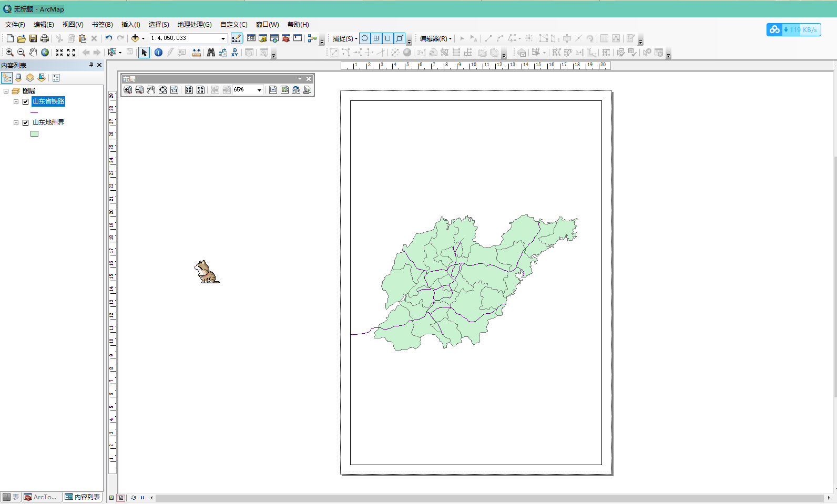Open the 地理处理(G) menu
The width and height of the screenshot is (837, 504).
pos(195,25)
